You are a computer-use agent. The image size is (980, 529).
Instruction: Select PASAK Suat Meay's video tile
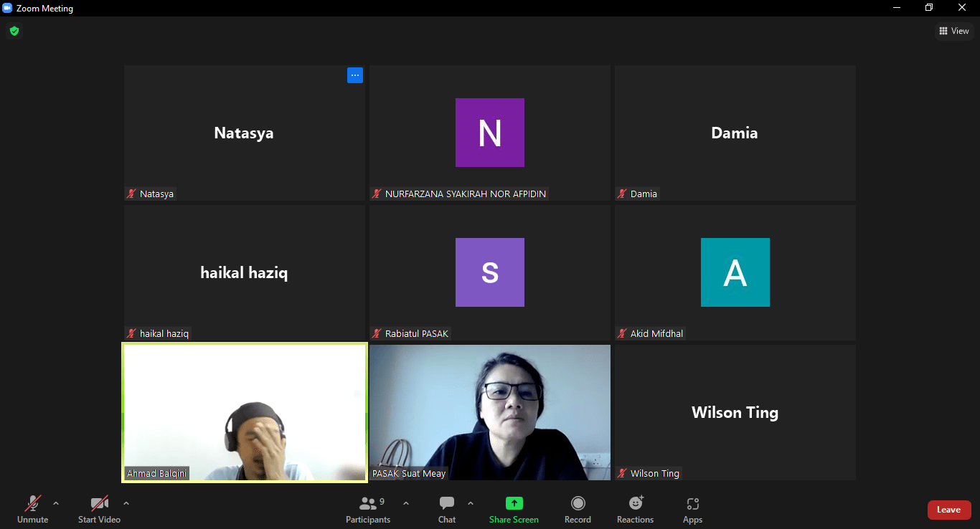pyautogui.click(x=489, y=412)
